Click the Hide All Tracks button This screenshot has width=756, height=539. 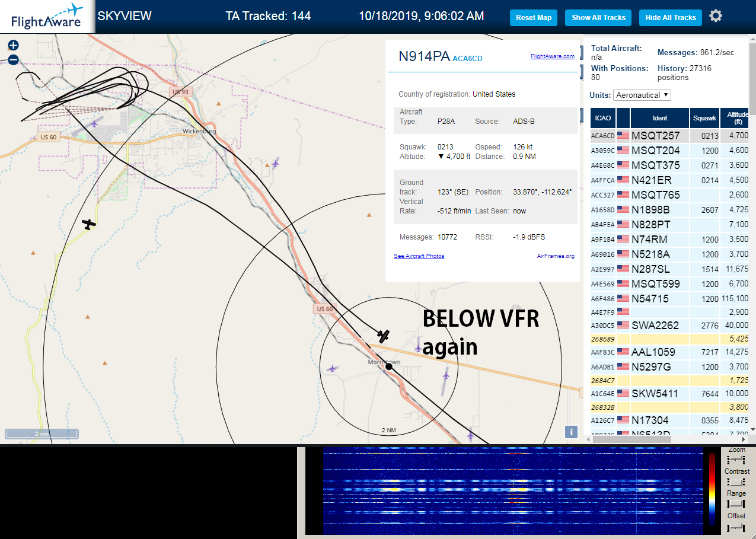pyautogui.click(x=671, y=18)
